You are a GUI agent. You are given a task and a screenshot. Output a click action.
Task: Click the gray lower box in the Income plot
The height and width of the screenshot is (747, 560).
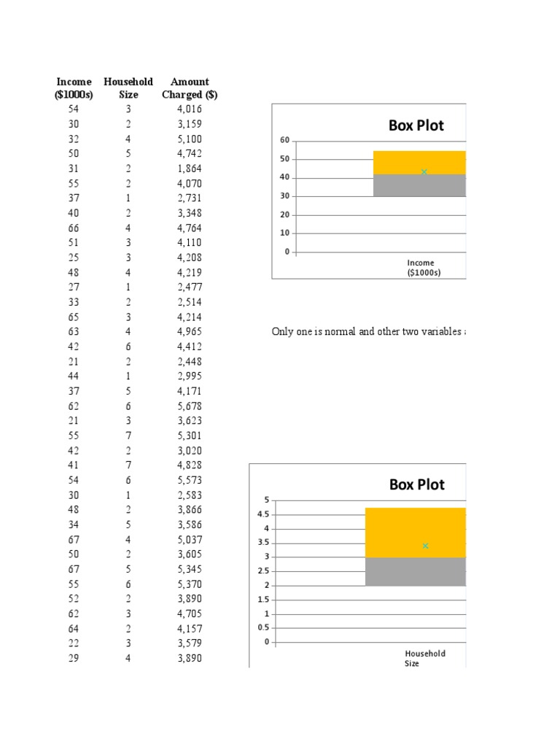[419, 185]
